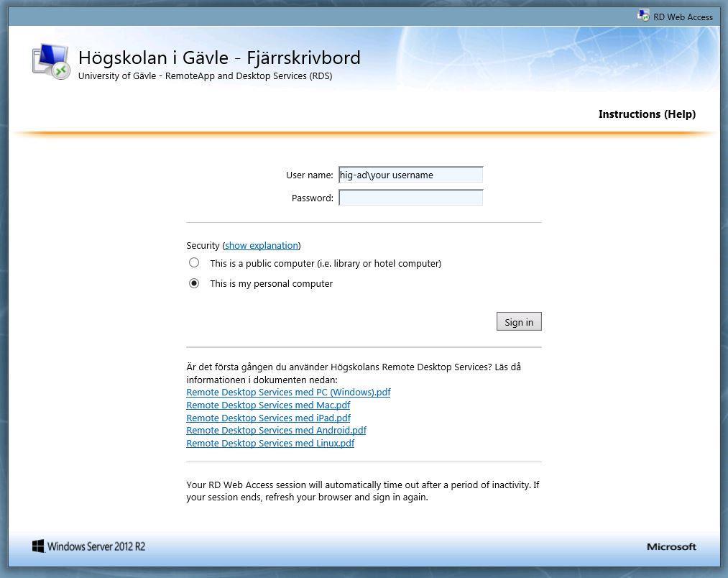Click the University of Gävle RDS subtitle

coord(206,75)
